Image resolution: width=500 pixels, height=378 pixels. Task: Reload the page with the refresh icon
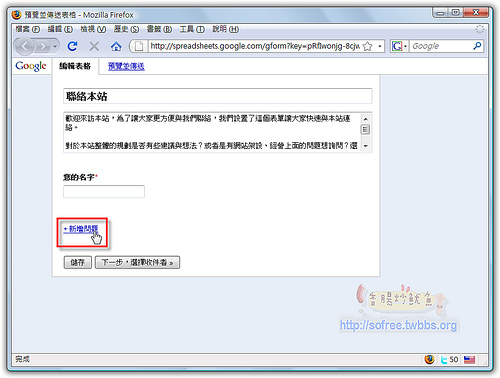[x=72, y=46]
